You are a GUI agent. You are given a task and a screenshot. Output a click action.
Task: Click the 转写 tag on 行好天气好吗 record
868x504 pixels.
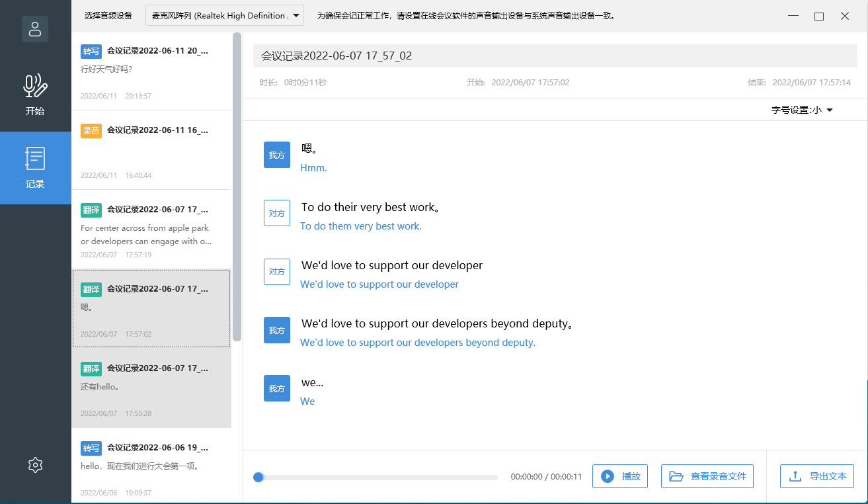tap(91, 52)
